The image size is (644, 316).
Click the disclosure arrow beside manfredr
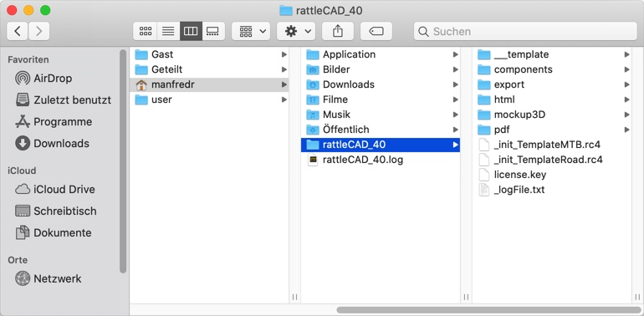[284, 84]
